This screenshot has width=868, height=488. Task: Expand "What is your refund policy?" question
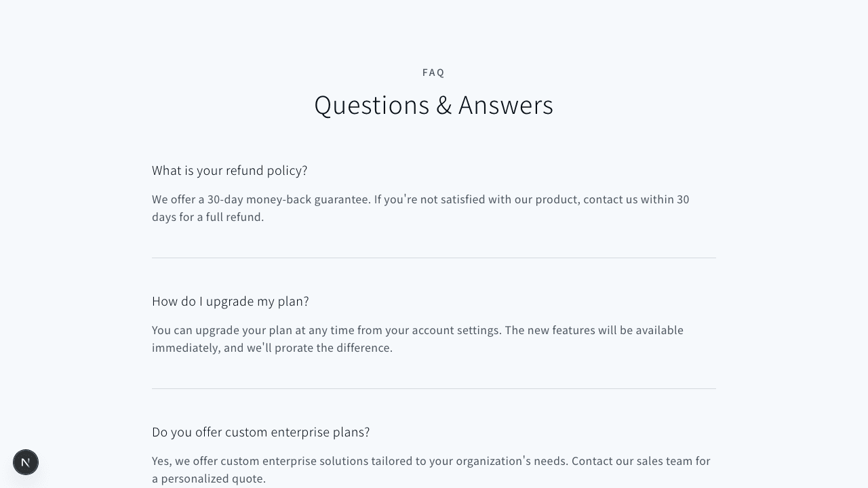230,171
